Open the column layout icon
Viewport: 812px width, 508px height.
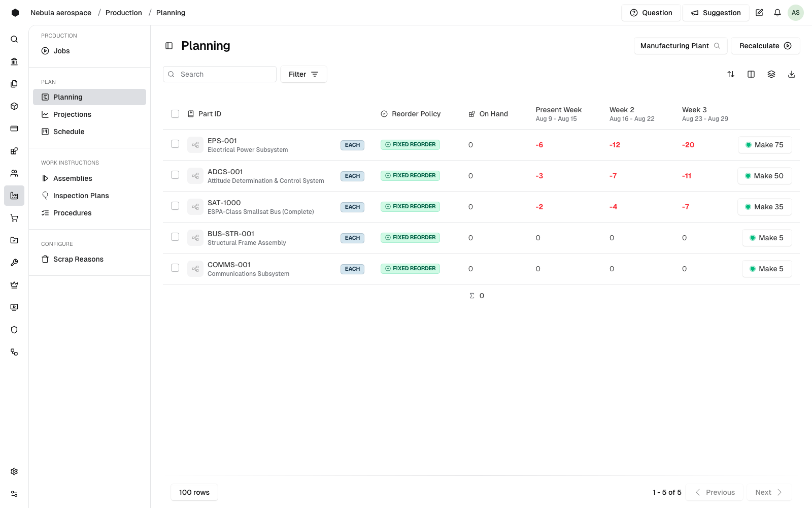751,74
